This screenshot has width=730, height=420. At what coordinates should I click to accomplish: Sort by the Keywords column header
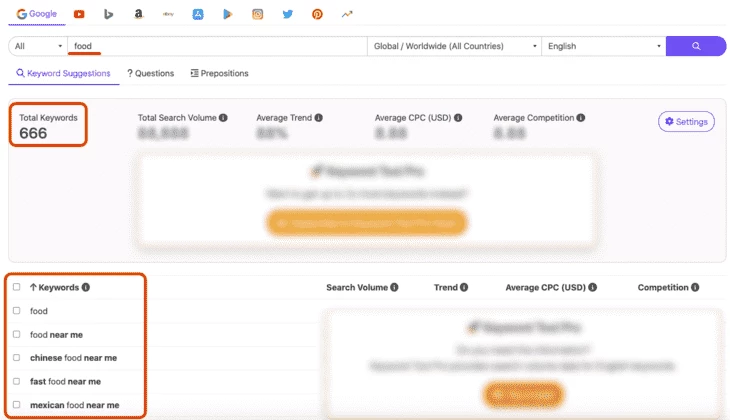[54, 287]
